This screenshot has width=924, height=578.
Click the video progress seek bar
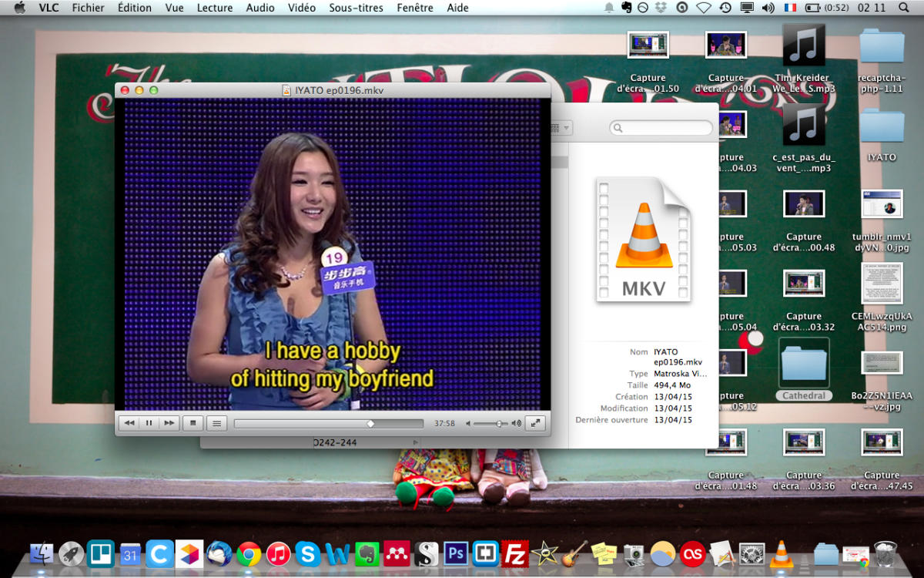328,423
